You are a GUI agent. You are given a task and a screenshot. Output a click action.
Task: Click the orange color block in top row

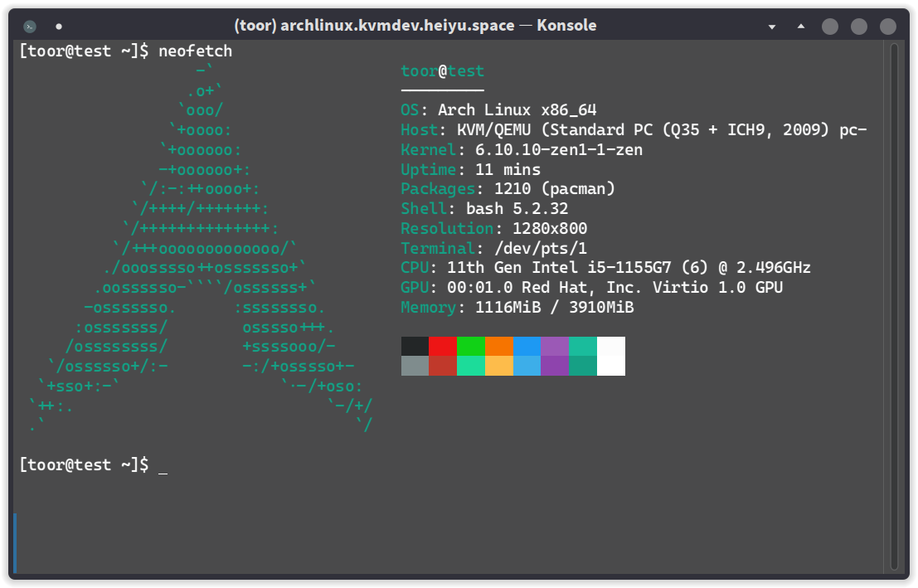(499, 346)
